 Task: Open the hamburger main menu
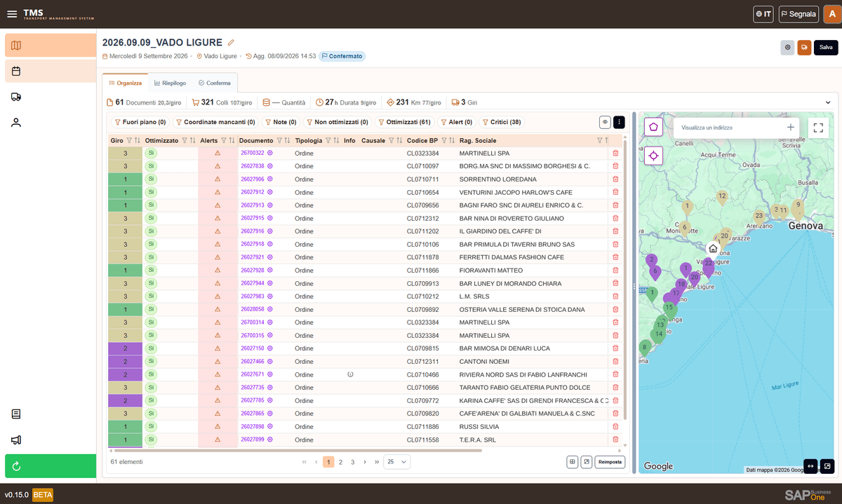[12, 14]
